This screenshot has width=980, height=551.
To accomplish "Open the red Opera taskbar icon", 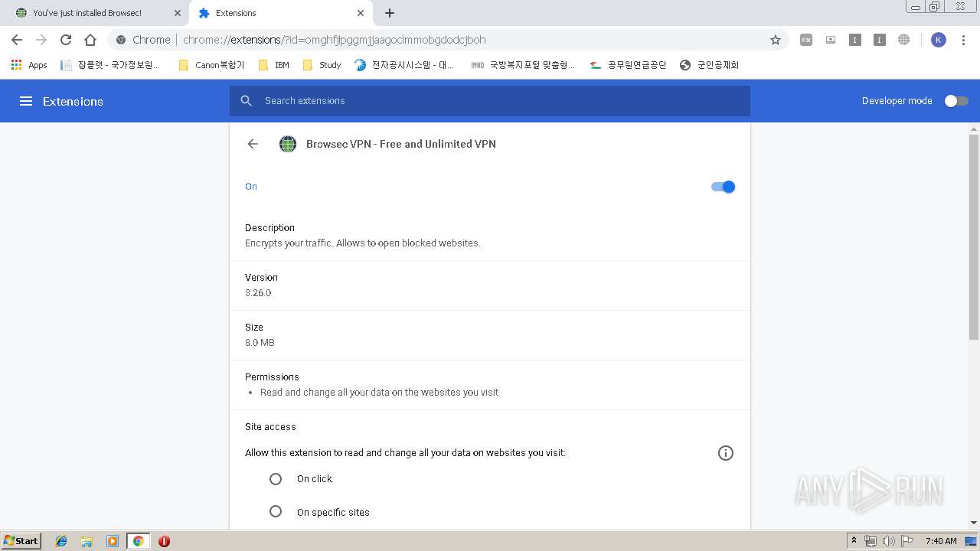I will tap(164, 541).
